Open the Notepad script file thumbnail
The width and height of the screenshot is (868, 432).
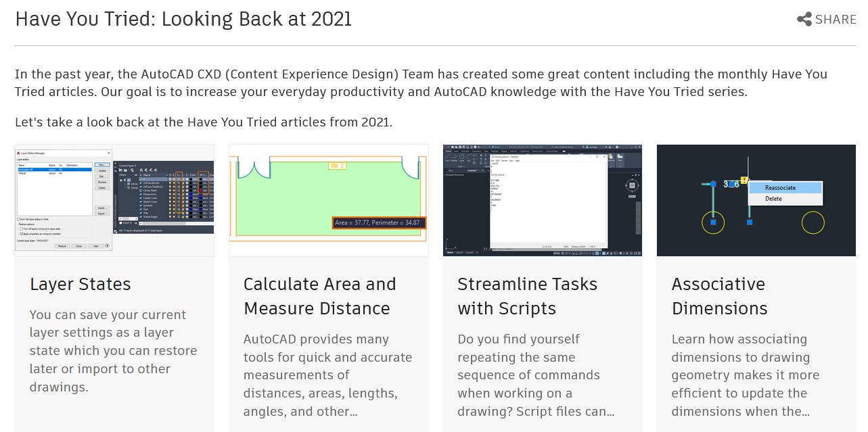click(542, 200)
